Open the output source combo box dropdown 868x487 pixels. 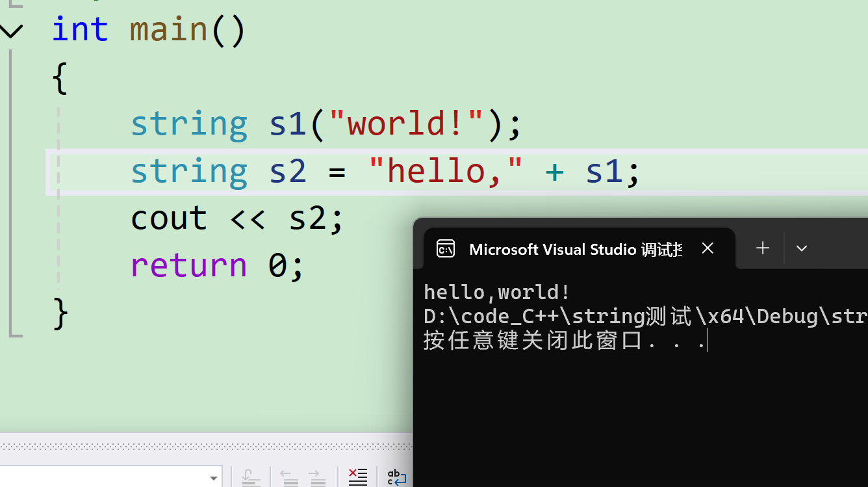[x=213, y=478]
